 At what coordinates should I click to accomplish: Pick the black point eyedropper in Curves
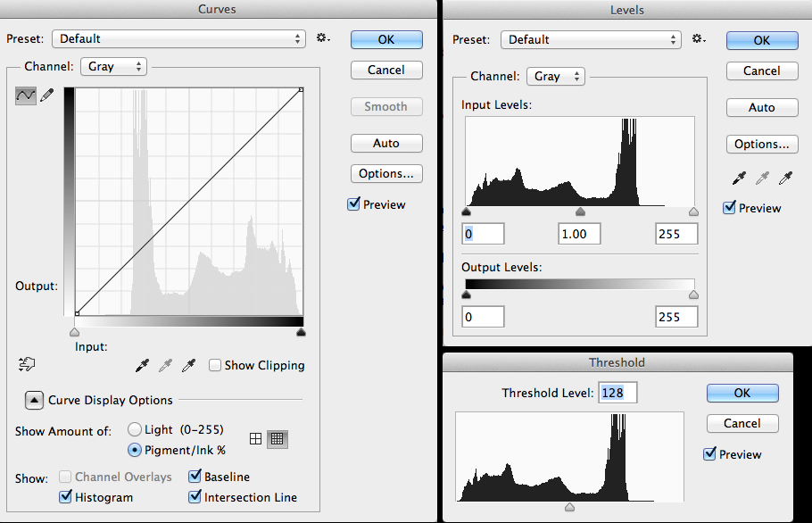pyautogui.click(x=142, y=365)
